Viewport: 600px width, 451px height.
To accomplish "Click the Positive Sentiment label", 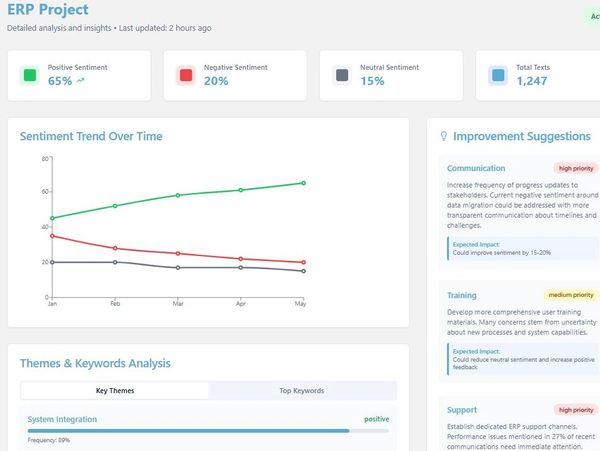I will 77,67.
